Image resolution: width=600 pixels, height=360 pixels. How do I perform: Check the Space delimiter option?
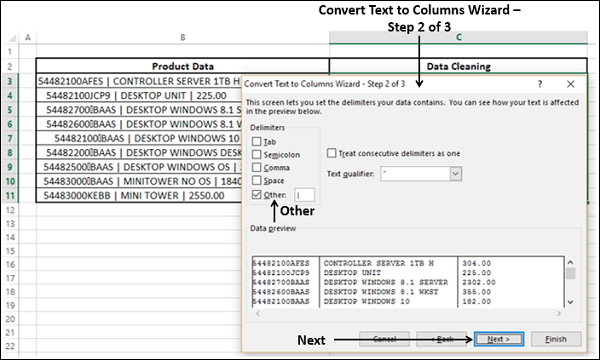257,180
